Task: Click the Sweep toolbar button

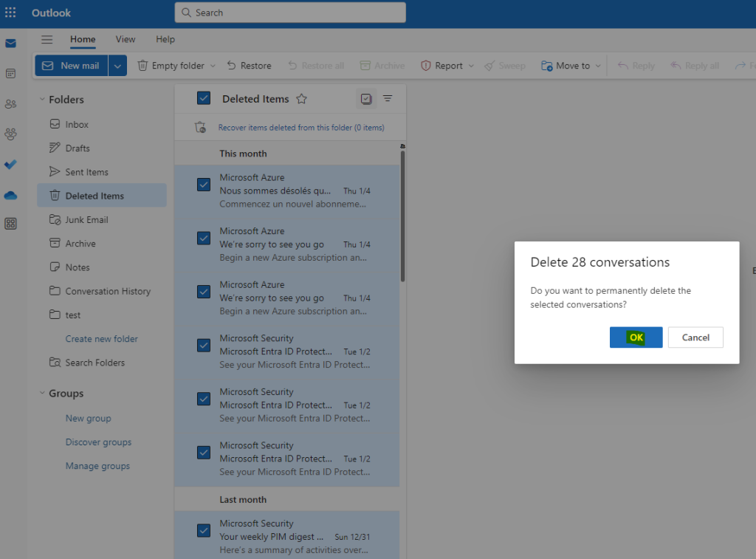Action: tap(505, 66)
